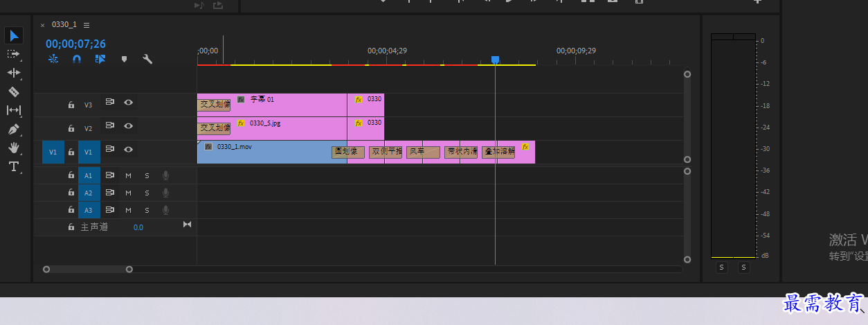Image resolution: width=868 pixels, height=325 pixels.
Task: Close the 0330_1 sequence tab
Action: (x=42, y=25)
